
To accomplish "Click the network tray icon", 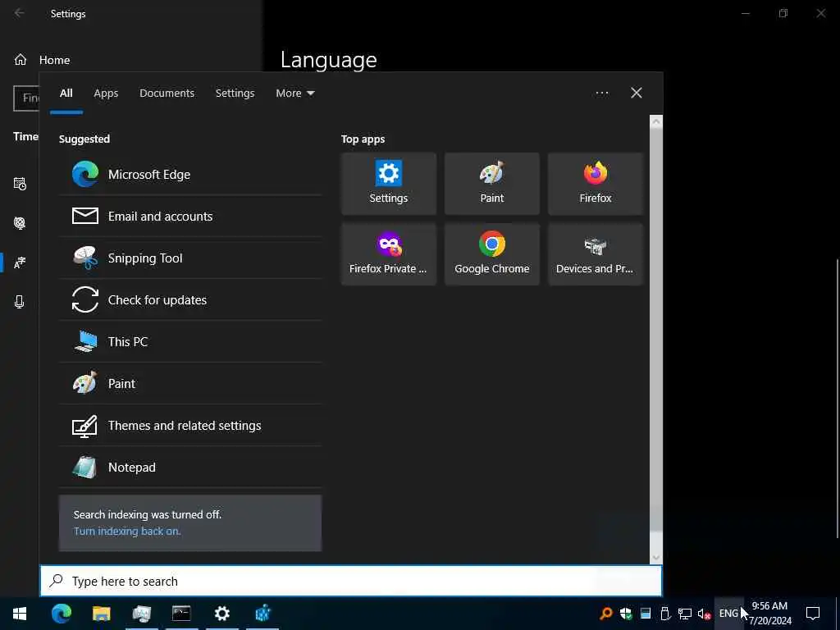I will (x=684, y=614).
